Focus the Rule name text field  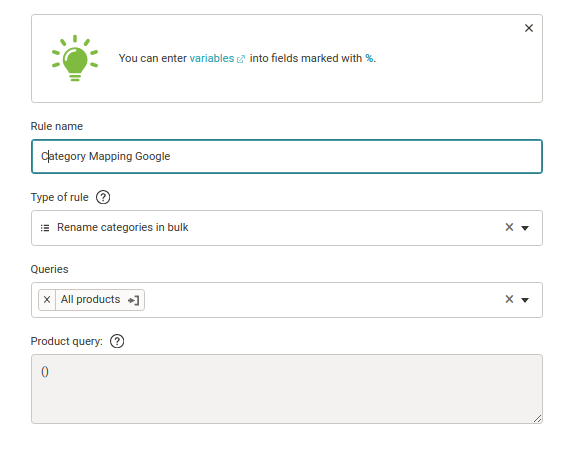pos(287,156)
